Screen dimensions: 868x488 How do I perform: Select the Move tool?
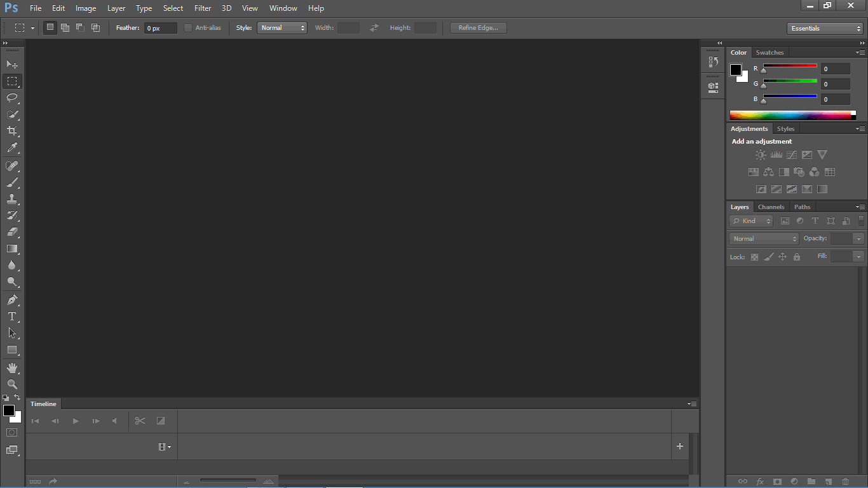11,64
